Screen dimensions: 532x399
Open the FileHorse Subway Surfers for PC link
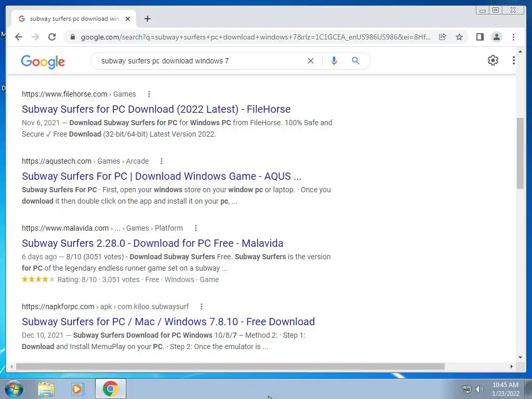[156, 109]
